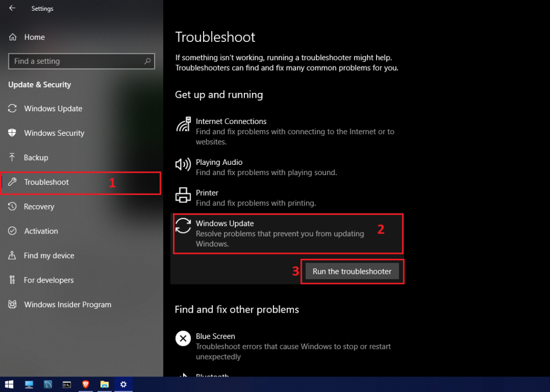Click the magnifier icon in the search box
Screen dimensions: 550x392
tap(148, 61)
